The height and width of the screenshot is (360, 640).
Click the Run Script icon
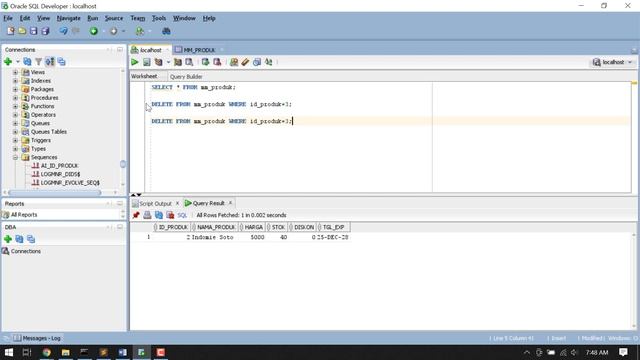147,62
